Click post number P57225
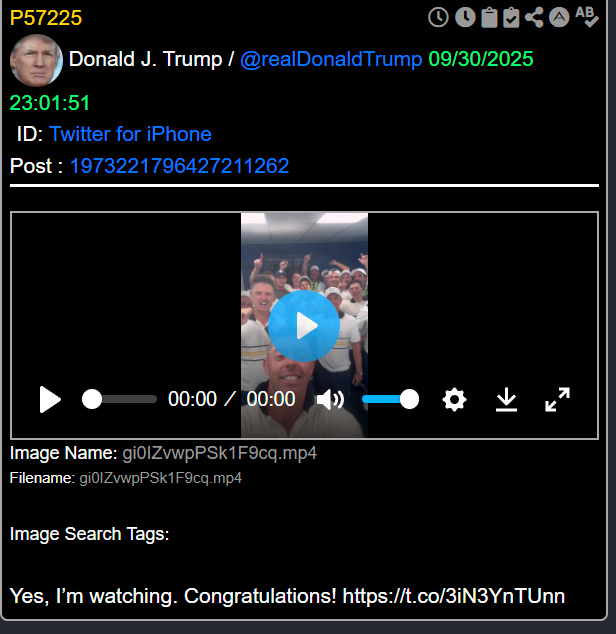 click(46, 18)
